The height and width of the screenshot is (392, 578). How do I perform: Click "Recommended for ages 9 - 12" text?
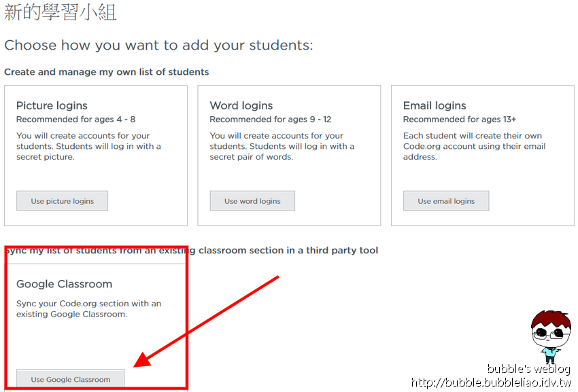[x=270, y=120]
